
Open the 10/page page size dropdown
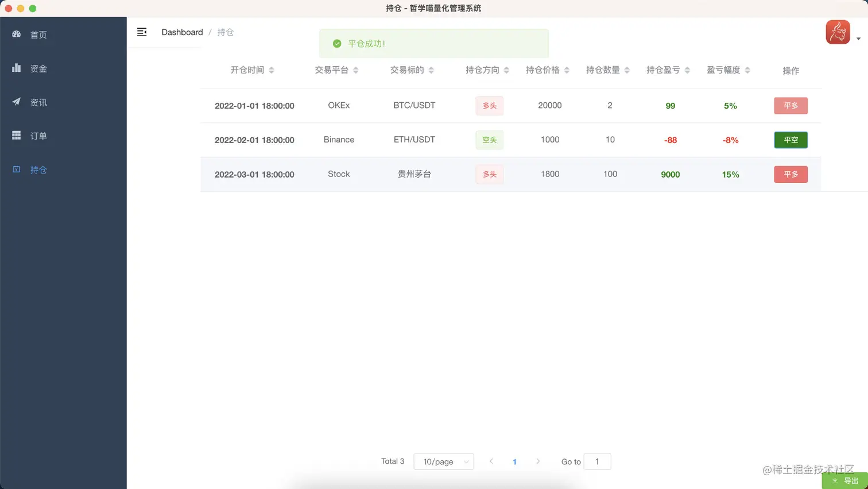[444, 461]
